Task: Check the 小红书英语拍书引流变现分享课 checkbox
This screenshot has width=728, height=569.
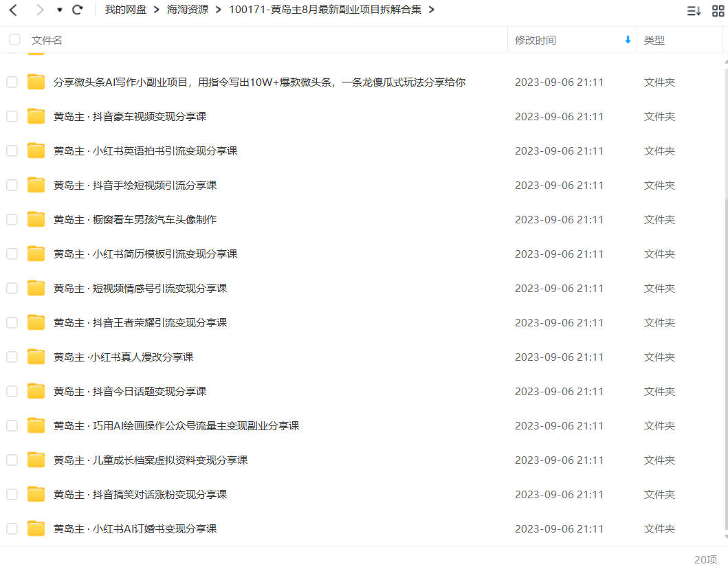Action: point(12,150)
